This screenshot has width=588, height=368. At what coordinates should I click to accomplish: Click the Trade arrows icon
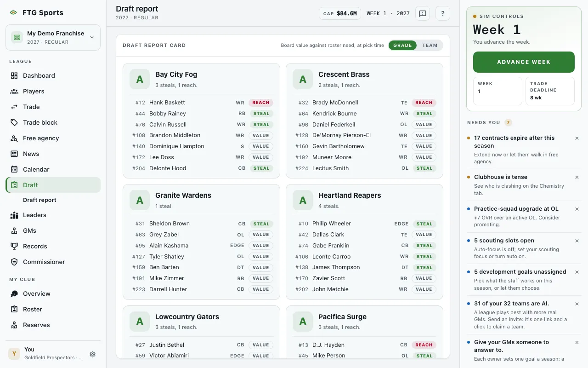(x=14, y=107)
